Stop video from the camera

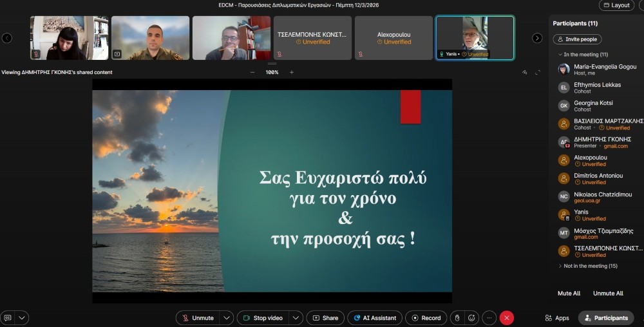263,318
